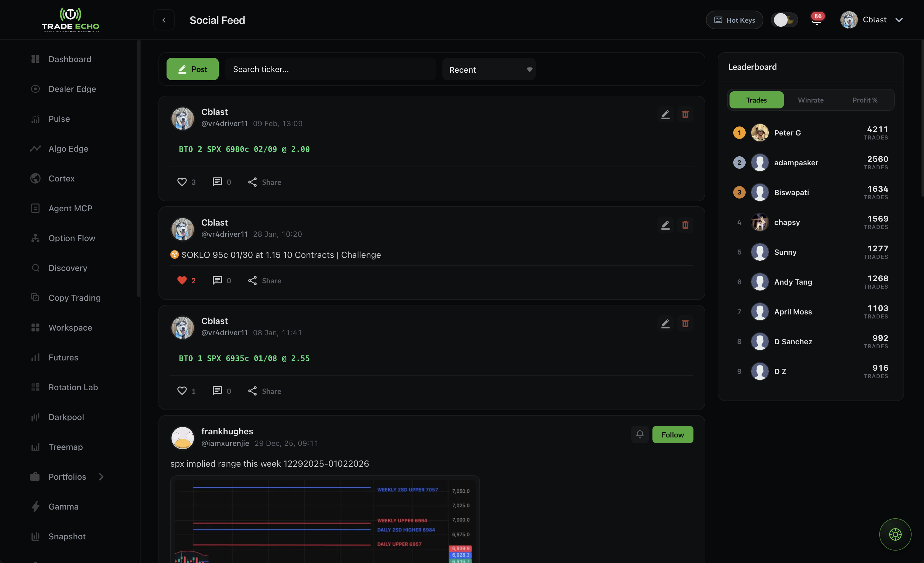The image size is (924, 563).
Task: Unlike the $OKLO 95c challenge post
Action: [x=186, y=281]
